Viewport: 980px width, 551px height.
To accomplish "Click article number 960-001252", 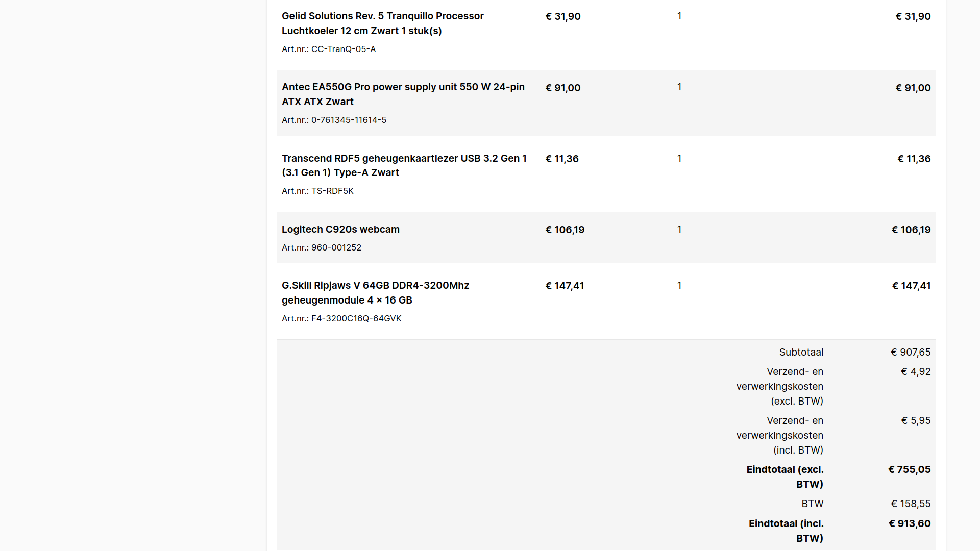I will [336, 248].
